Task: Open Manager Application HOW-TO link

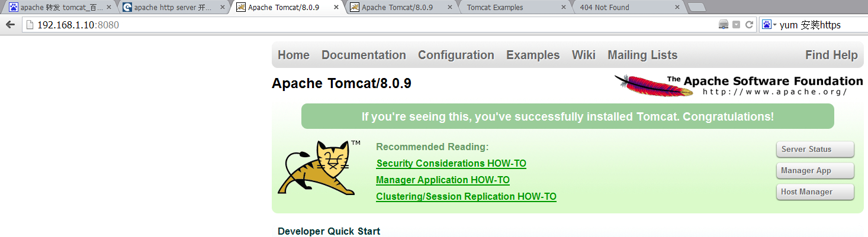Action: [443, 180]
